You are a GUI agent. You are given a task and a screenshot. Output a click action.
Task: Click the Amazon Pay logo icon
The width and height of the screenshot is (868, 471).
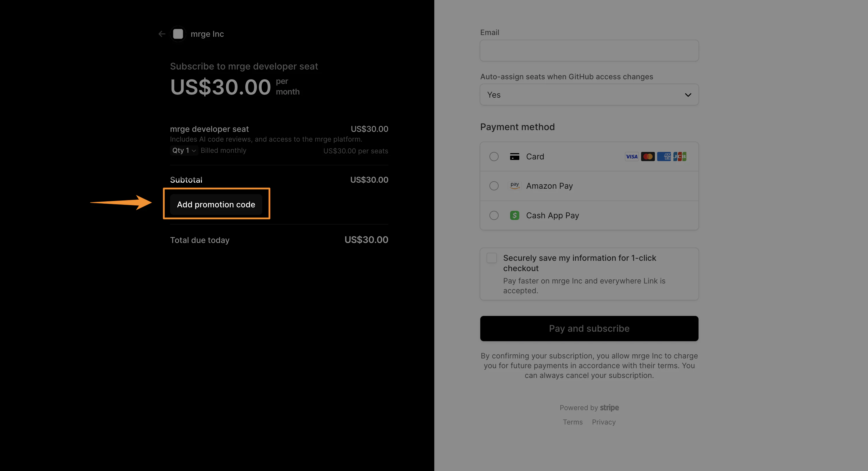pyautogui.click(x=514, y=186)
